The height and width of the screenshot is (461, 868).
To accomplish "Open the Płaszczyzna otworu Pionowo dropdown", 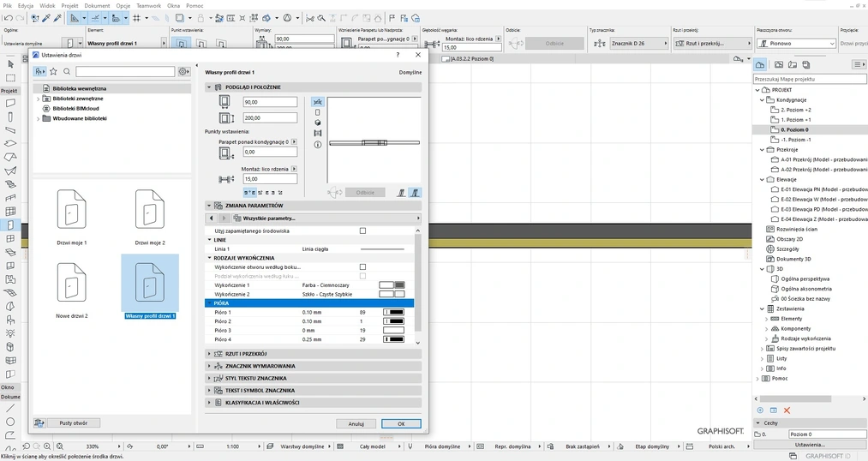I will [796, 43].
